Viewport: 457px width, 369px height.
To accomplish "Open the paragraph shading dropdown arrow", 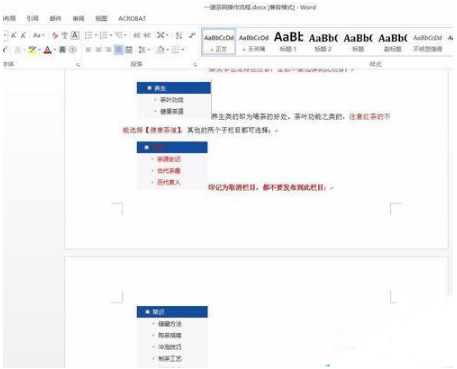I will (x=168, y=50).
